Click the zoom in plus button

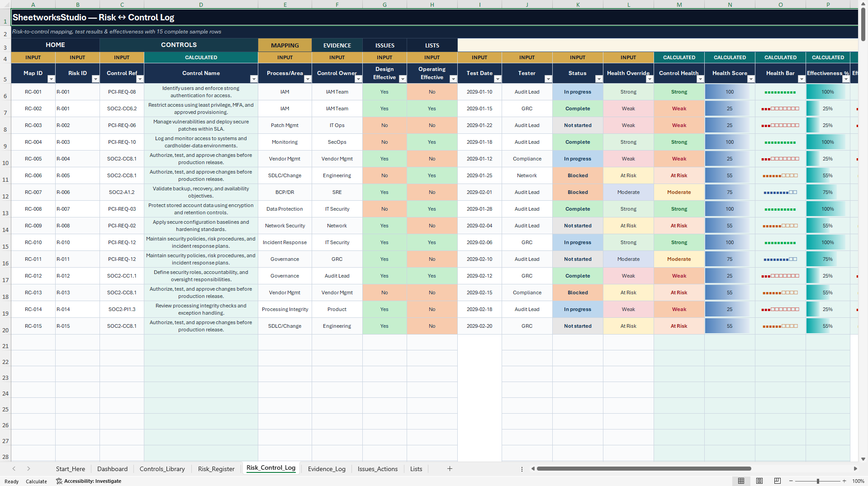tap(844, 481)
